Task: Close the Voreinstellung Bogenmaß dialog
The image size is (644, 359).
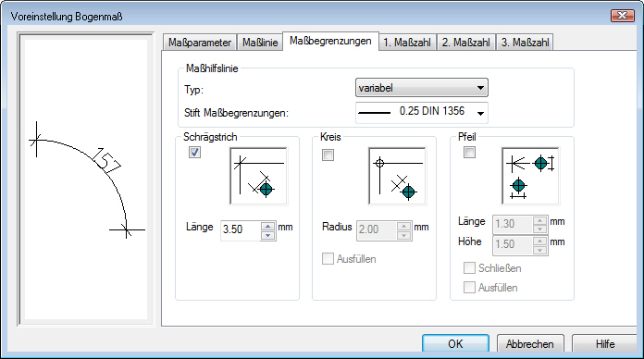Action: click(x=622, y=16)
